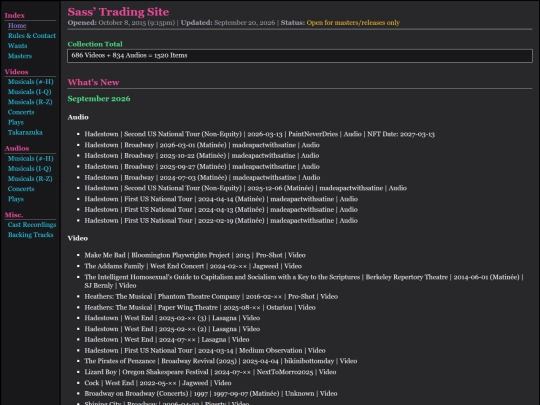Image resolution: width=540 pixels, height=405 pixels.
Task: Click the Video subheading
Action: click(x=78, y=238)
